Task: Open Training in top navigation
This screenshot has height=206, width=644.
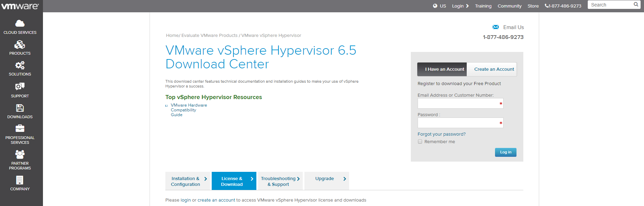Action: point(483,6)
